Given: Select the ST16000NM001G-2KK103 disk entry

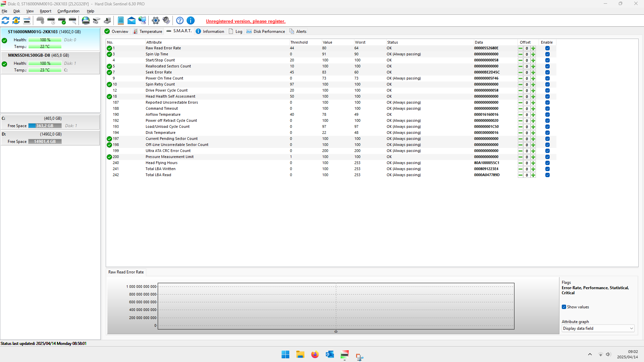Looking at the screenshot, I should [x=50, y=39].
